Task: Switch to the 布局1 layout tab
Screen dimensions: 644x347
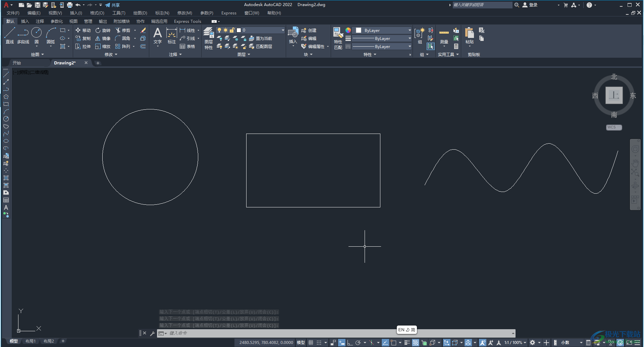Action: click(x=31, y=341)
